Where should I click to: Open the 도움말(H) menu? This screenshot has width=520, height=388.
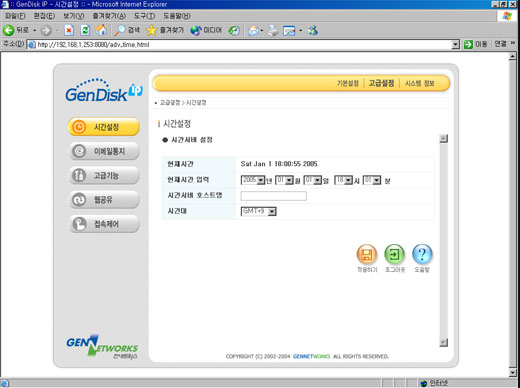point(177,16)
